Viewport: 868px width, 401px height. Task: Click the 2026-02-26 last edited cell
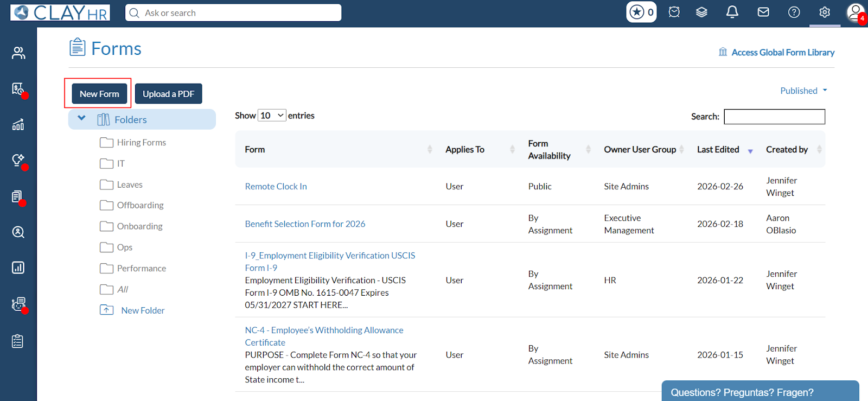pos(720,186)
